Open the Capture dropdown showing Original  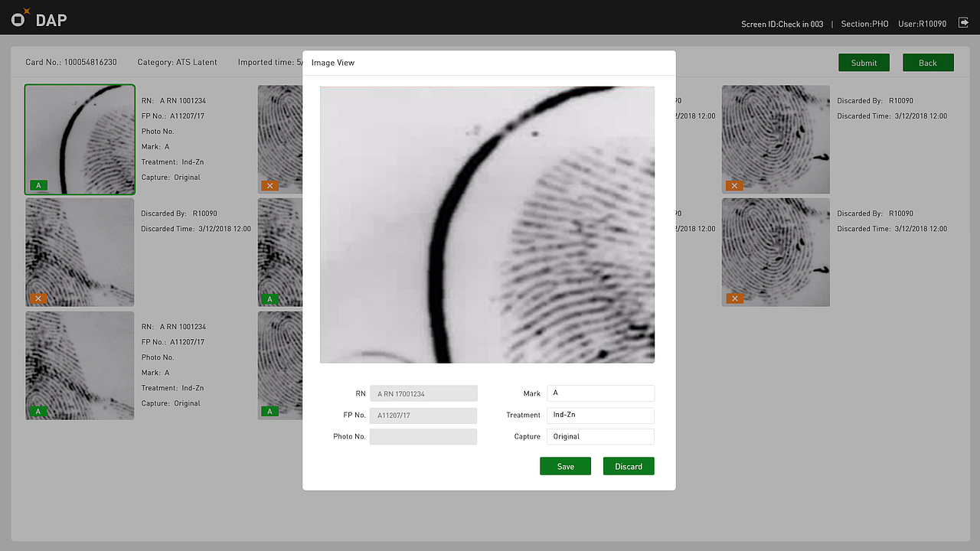coord(600,436)
